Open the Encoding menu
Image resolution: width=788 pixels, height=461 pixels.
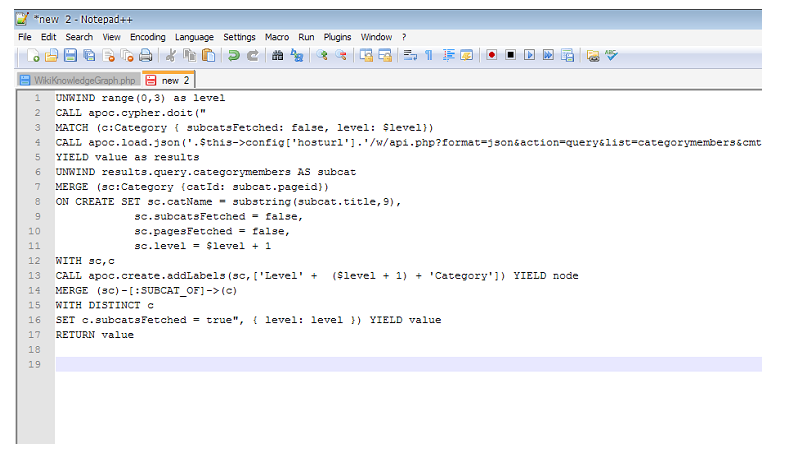pyautogui.click(x=148, y=37)
